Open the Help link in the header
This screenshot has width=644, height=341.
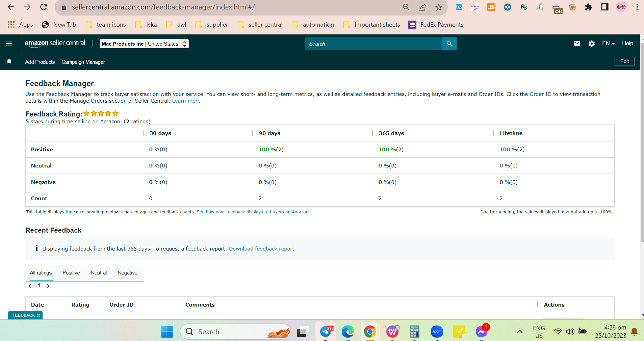click(x=627, y=44)
